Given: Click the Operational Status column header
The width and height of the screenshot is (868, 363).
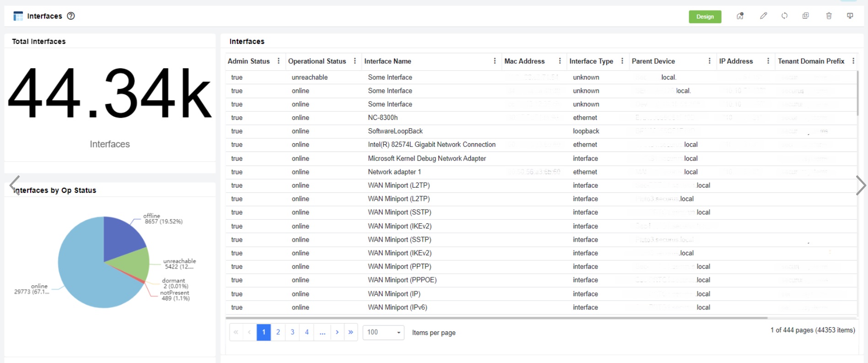Looking at the screenshot, I should point(317,61).
